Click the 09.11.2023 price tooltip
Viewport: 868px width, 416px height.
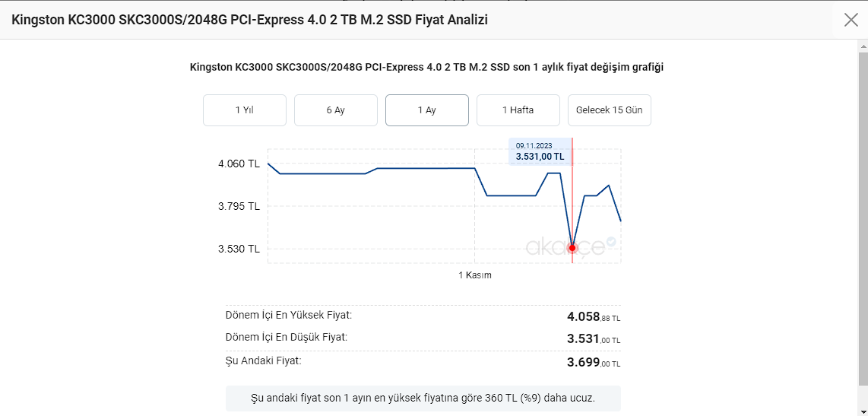pos(540,151)
